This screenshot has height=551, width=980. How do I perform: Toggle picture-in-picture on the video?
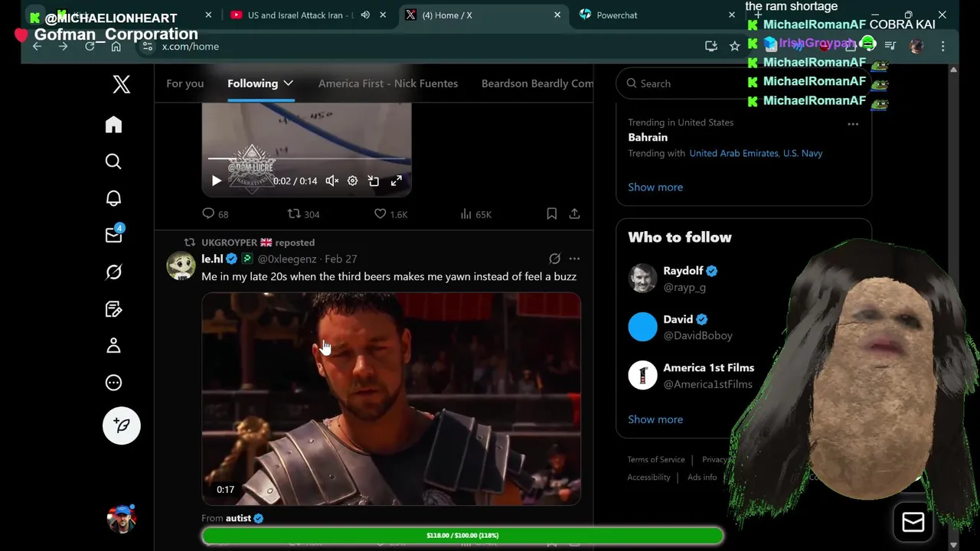pos(374,181)
